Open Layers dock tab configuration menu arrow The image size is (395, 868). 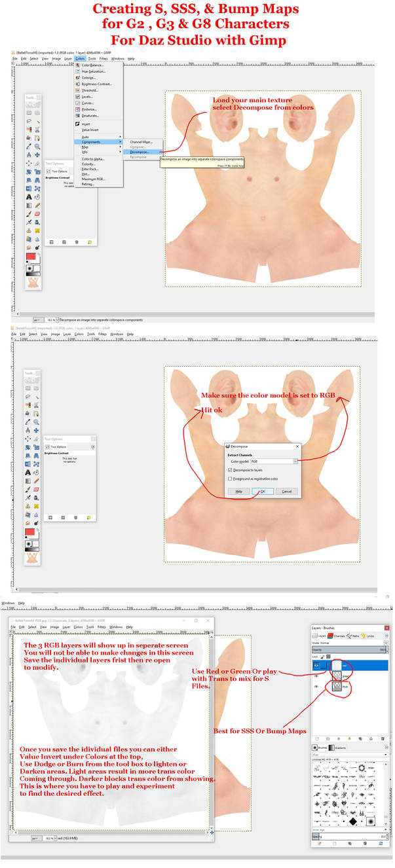click(386, 636)
